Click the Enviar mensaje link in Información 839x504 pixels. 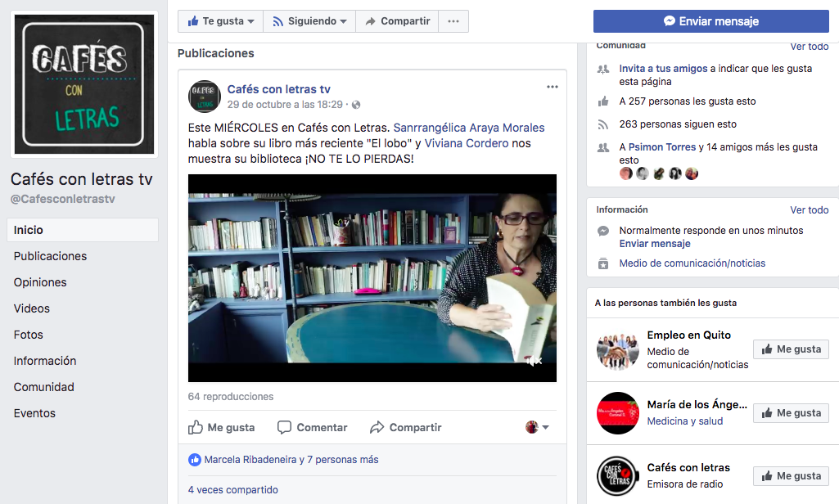[x=655, y=244]
